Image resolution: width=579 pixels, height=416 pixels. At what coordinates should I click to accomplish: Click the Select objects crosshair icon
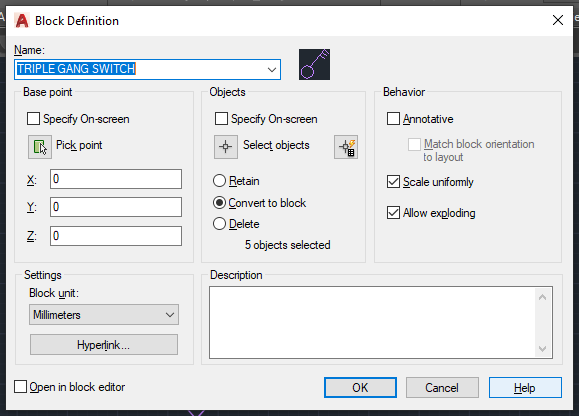[x=226, y=147]
